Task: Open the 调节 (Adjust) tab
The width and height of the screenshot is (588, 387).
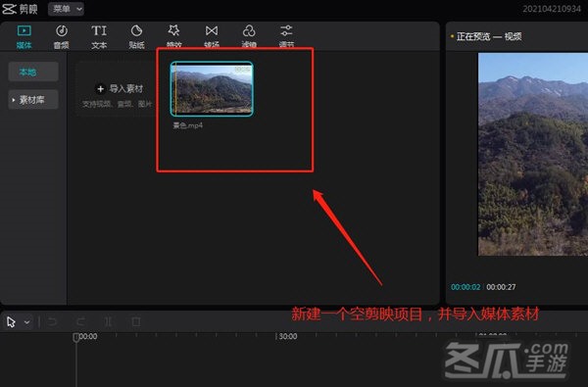Action: [286, 36]
